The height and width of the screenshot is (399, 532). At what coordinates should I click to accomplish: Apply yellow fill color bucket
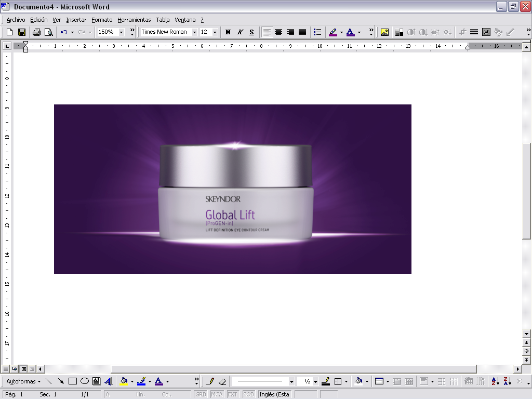coord(124,381)
